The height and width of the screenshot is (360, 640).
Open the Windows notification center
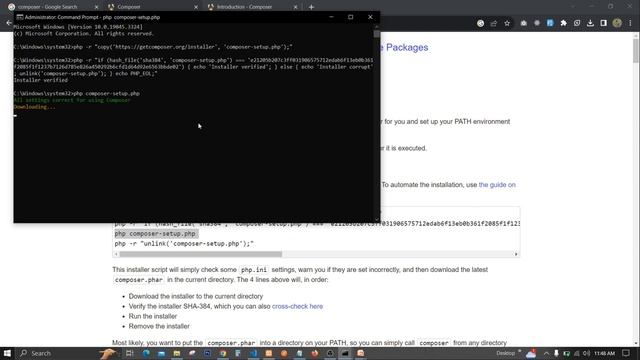626,353
